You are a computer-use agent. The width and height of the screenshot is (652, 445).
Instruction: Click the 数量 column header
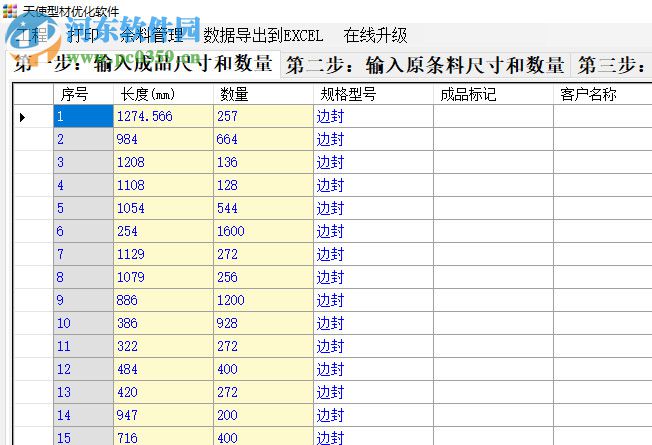coord(263,94)
